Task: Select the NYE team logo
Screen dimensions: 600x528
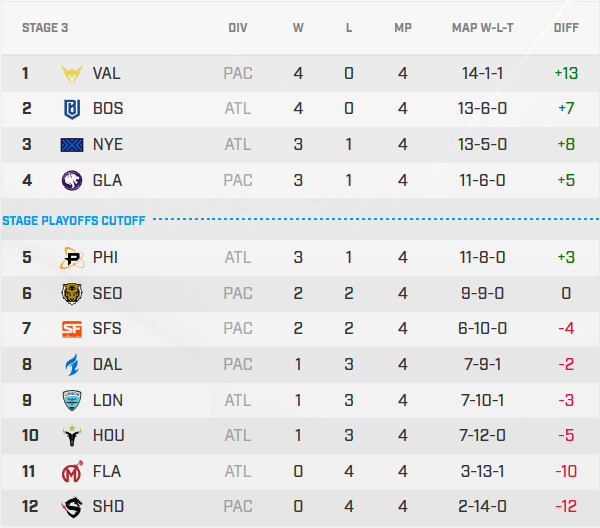Action: [x=72, y=145]
